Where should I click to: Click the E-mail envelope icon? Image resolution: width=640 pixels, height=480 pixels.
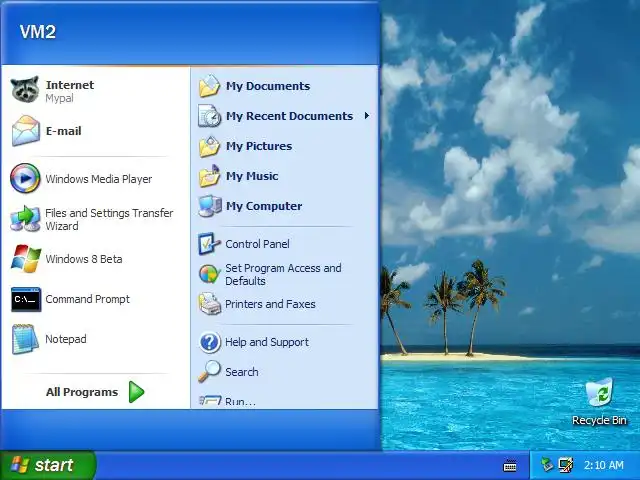coord(25,131)
